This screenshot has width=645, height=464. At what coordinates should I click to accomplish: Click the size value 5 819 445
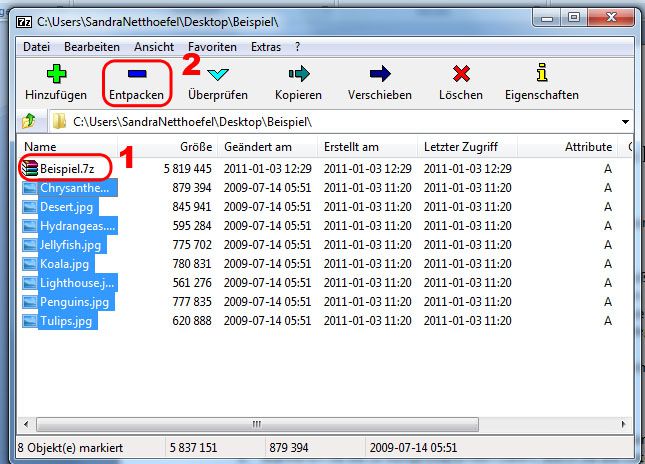(188, 169)
